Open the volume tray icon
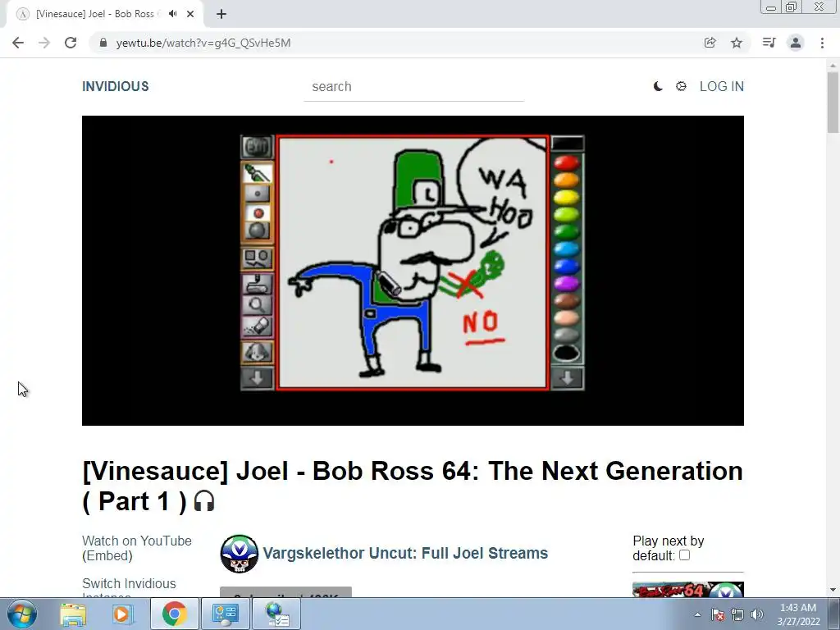The height and width of the screenshot is (630, 840). 757,614
